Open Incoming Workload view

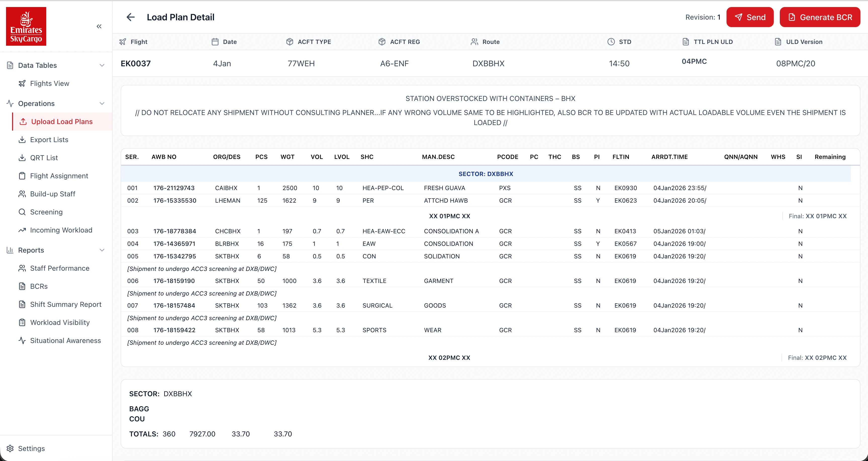click(x=61, y=230)
